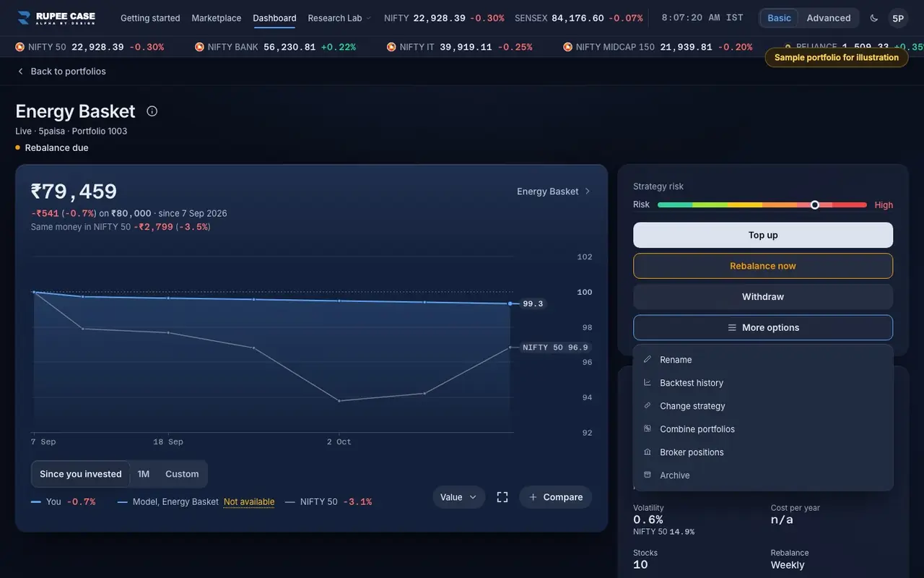This screenshot has height=578, width=924.
Task: Toggle dark mode moon icon
Action: (x=874, y=18)
